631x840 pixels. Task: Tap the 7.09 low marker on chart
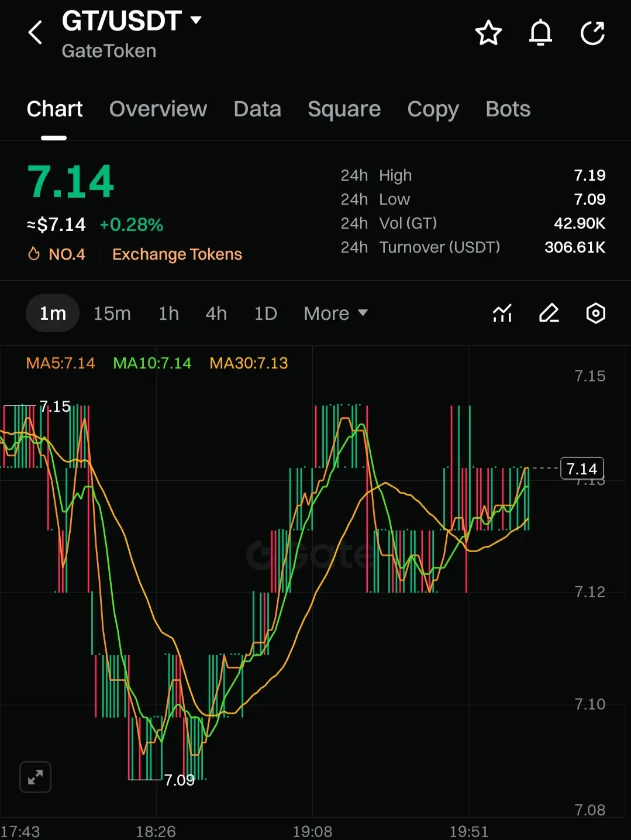pyautogui.click(x=179, y=780)
